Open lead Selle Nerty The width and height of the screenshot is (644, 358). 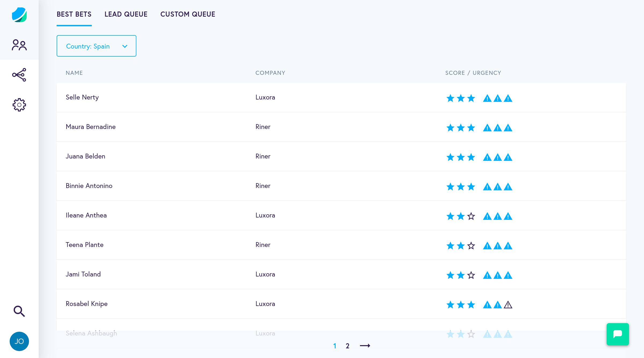click(x=82, y=97)
